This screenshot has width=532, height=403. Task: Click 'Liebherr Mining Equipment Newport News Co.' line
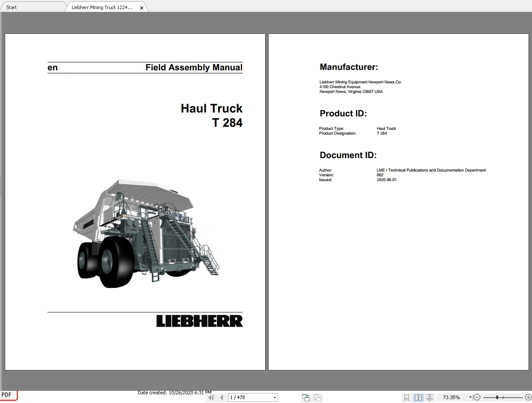pyautogui.click(x=361, y=82)
